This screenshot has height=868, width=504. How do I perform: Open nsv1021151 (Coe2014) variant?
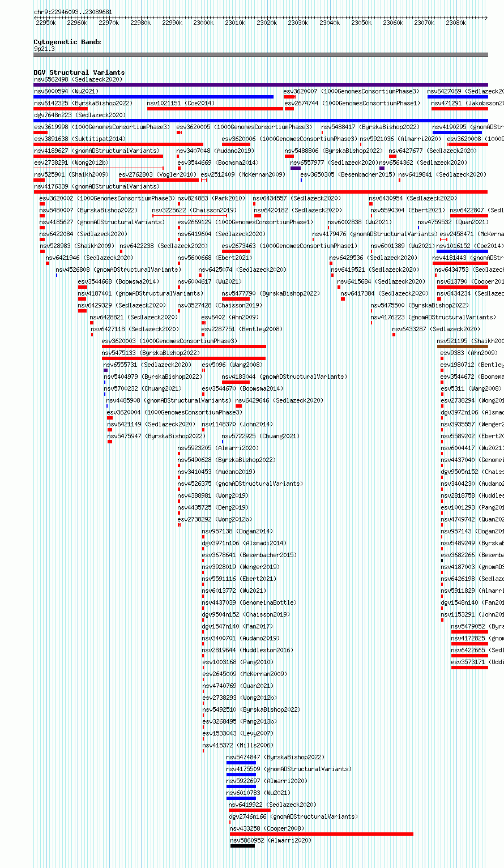(x=181, y=103)
